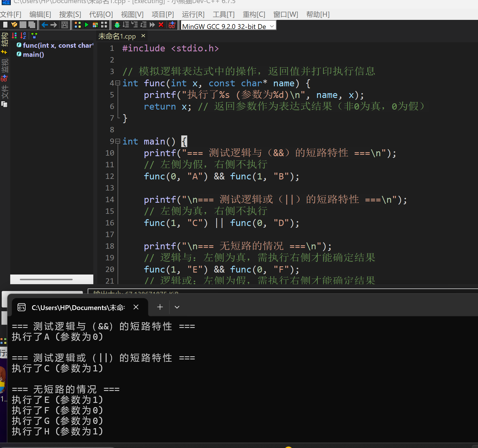Open the 代码[O] menu

coord(101,14)
